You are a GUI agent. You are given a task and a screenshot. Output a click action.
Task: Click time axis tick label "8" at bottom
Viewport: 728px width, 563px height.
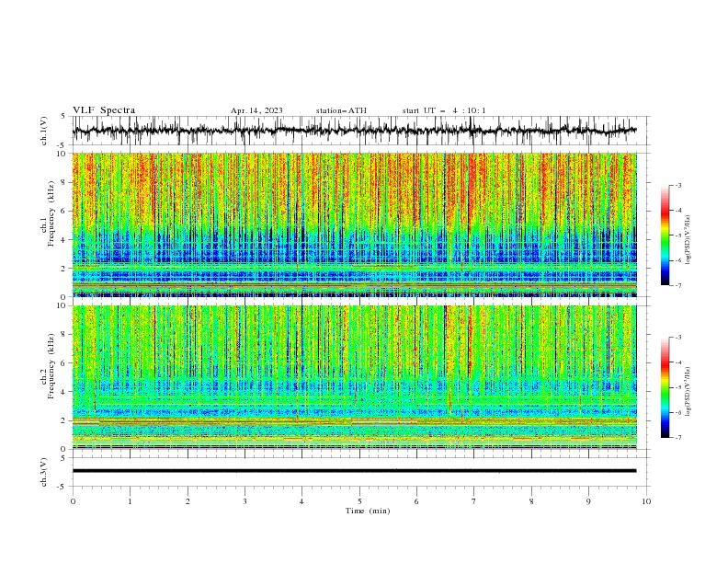point(531,501)
